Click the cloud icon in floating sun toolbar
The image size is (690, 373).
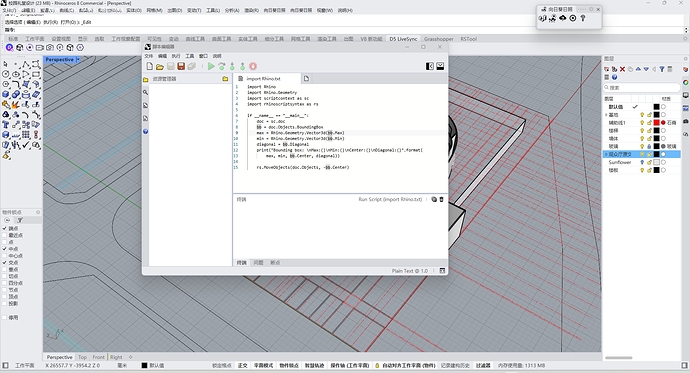click(x=562, y=18)
